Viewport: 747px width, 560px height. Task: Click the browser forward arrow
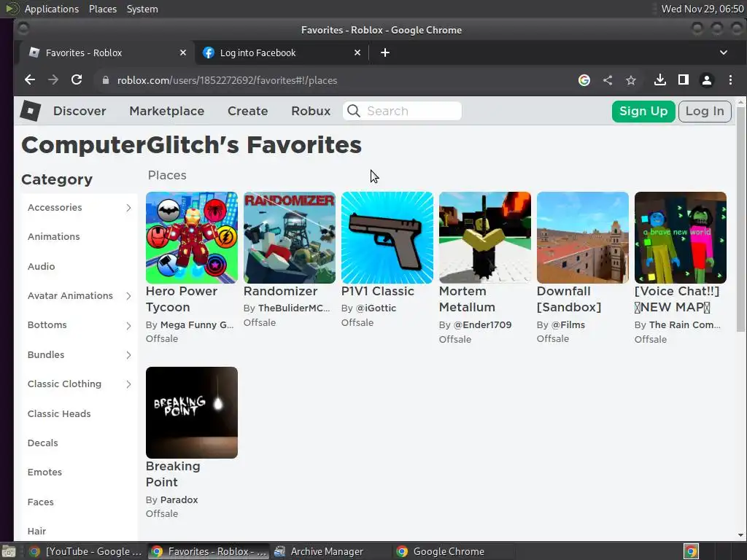[53, 80]
